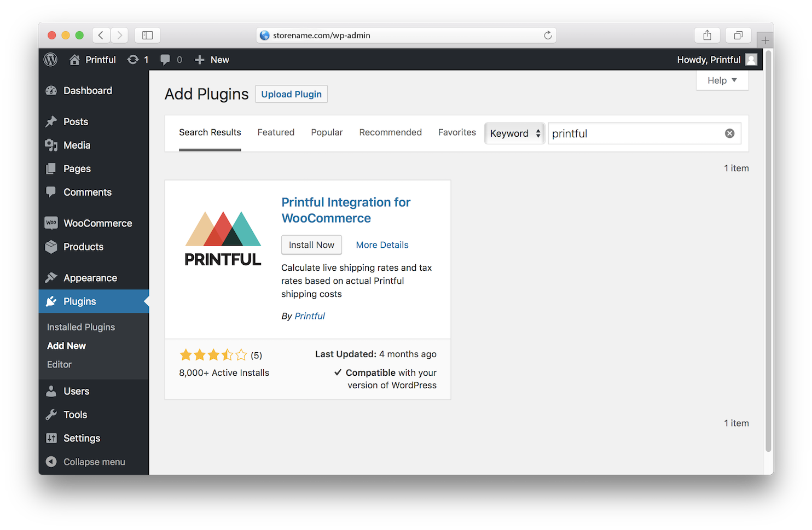Open the updates indicator with count 1

click(x=138, y=60)
